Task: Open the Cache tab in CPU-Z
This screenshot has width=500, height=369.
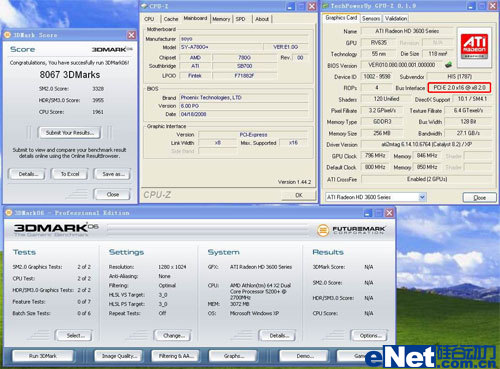Action: coord(171,19)
